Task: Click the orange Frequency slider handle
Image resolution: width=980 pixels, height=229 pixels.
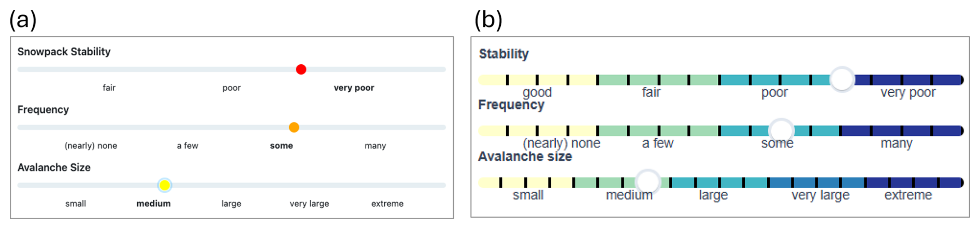Action: 294,127
